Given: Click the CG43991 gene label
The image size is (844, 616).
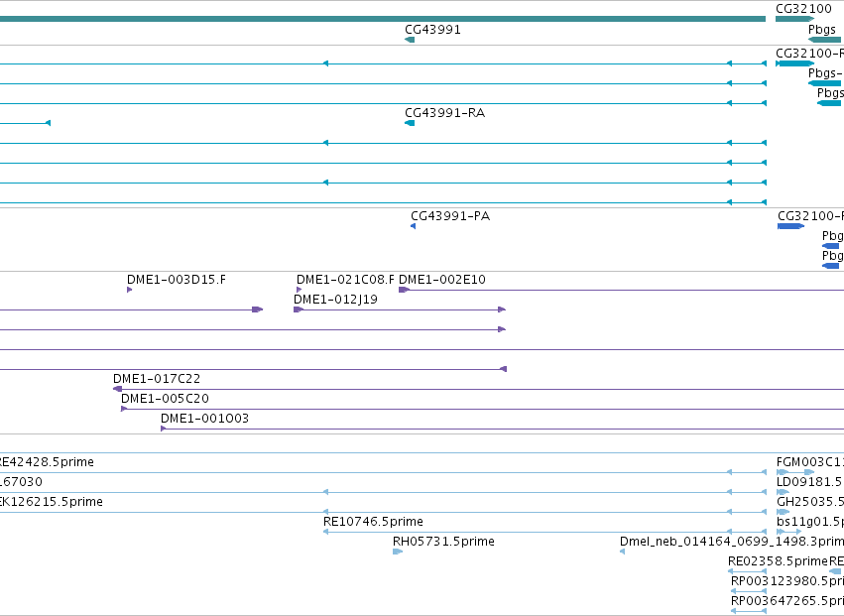Looking at the screenshot, I should [432, 30].
